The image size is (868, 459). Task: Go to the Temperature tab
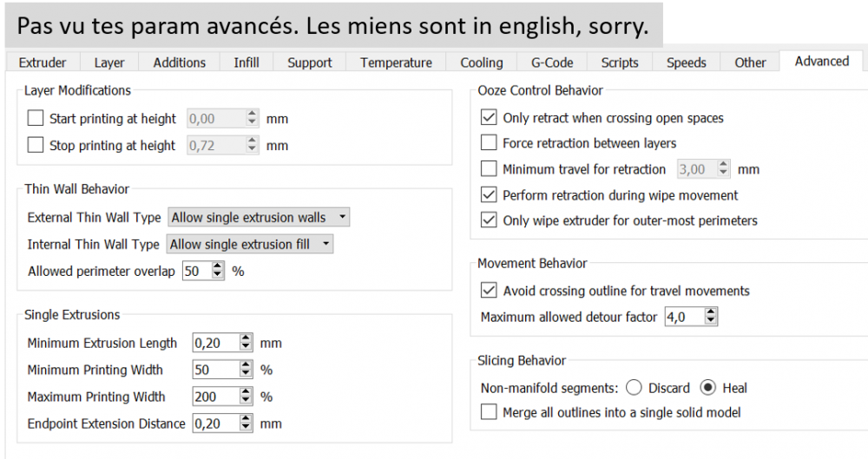[396, 62]
